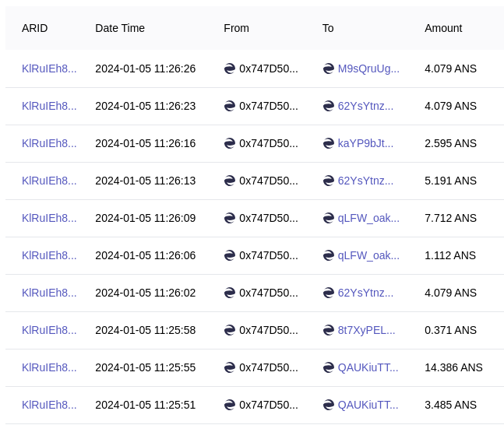The image size is (504, 425).
Task: Select amount 7.712 ANS
Action: click(450, 218)
